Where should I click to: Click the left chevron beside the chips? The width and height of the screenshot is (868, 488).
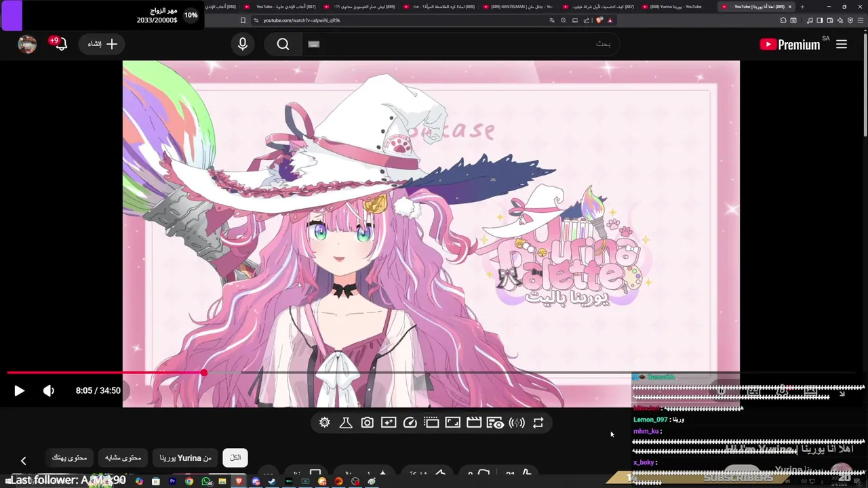23,461
